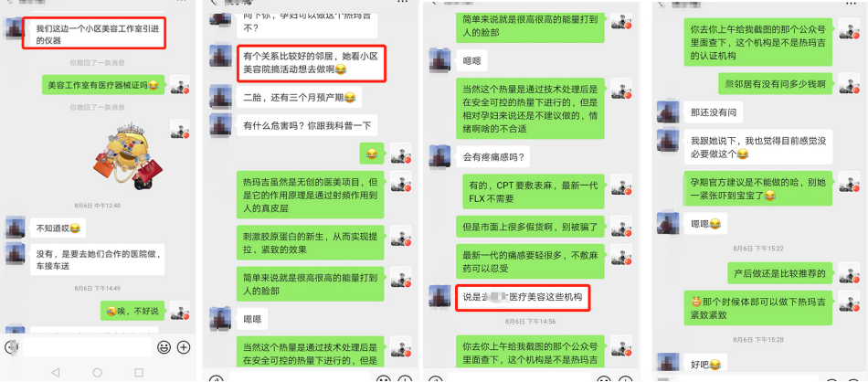The height and width of the screenshot is (382, 868).
Task: Tap the Android home circle navigation icon
Action: pyautogui.click(x=98, y=372)
